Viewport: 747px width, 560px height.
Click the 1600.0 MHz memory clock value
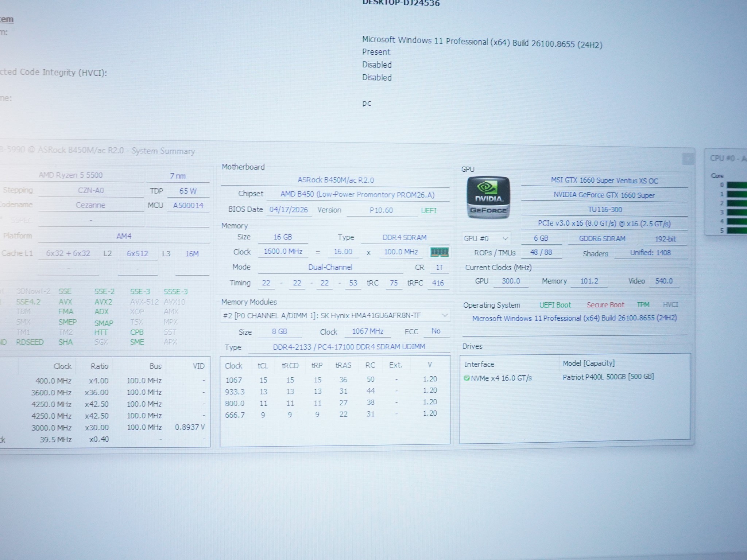click(283, 252)
